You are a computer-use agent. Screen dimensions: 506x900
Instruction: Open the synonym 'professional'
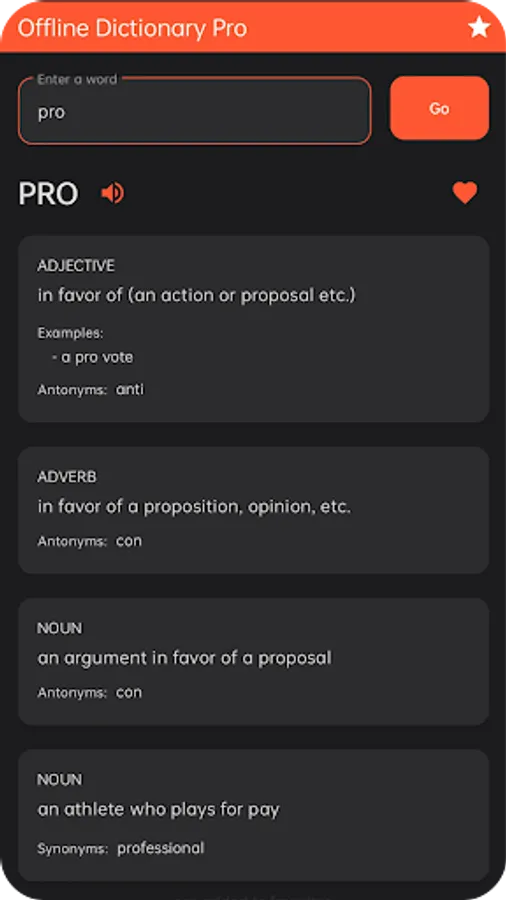click(161, 848)
